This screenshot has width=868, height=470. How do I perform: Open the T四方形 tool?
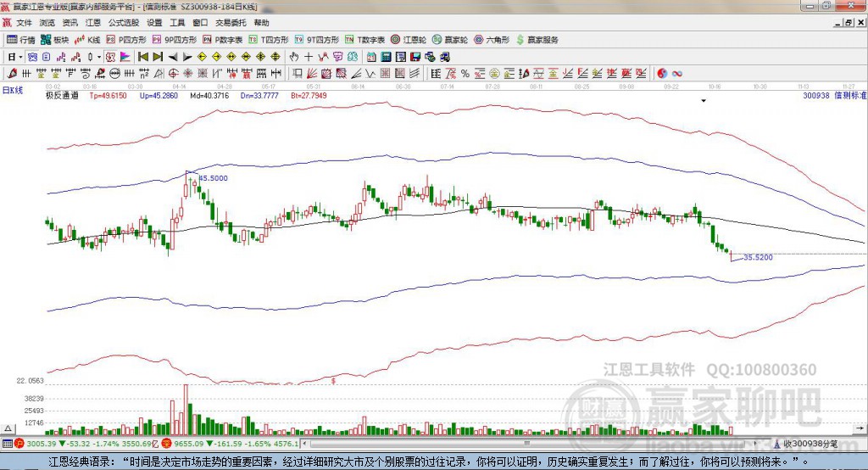point(269,40)
